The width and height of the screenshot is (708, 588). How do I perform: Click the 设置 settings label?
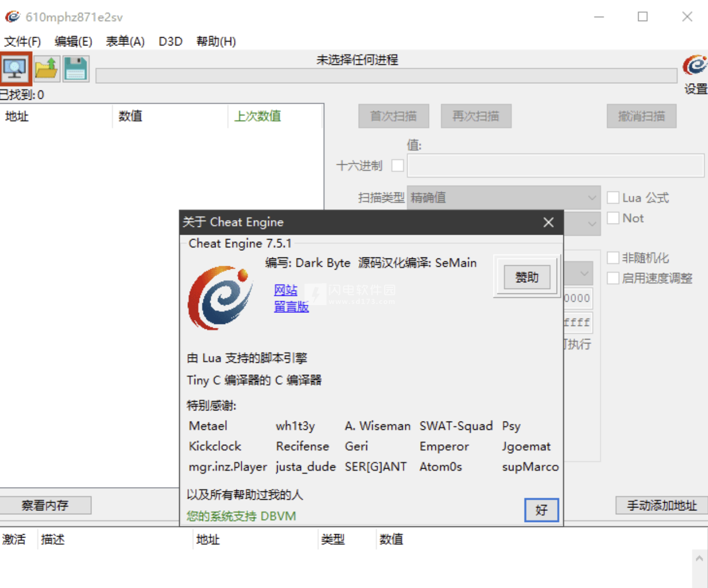(x=696, y=89)
